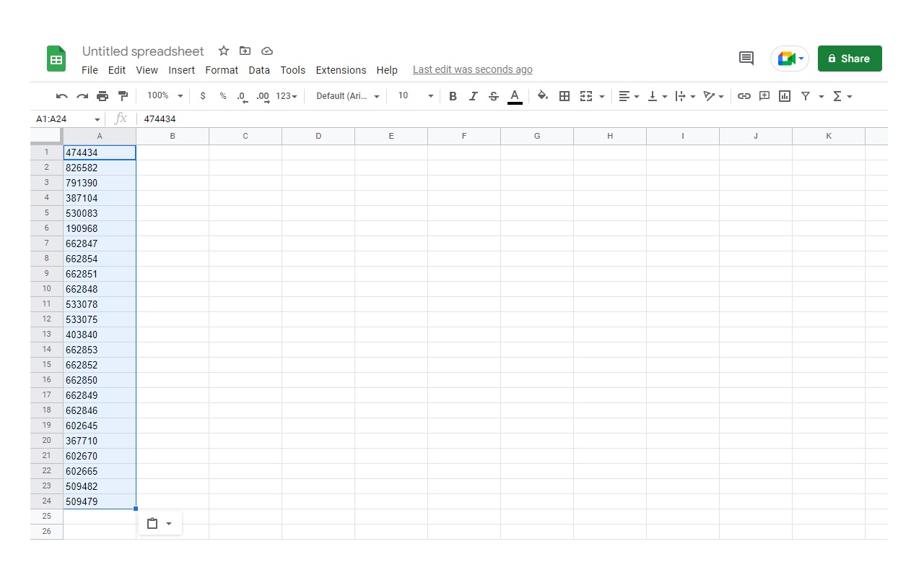Select cell containing 190968
The image size is (924, 578).
coord(100,228)
